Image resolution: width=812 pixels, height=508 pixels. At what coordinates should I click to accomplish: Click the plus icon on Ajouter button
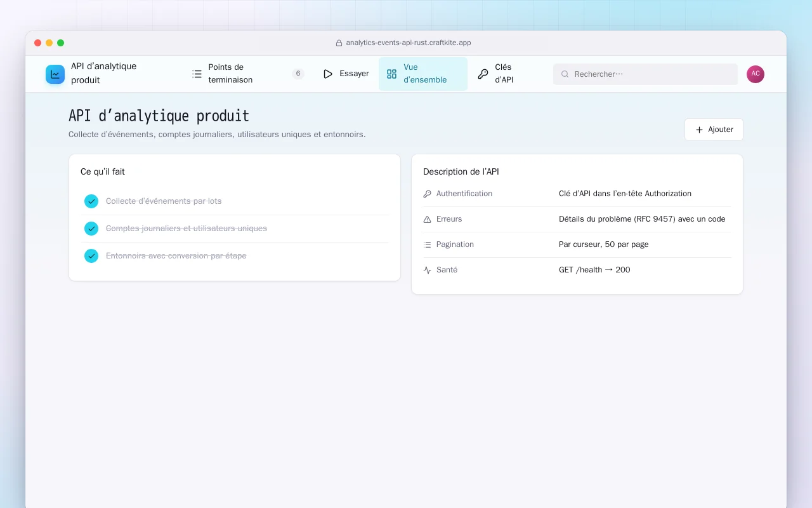coord(700,130)
